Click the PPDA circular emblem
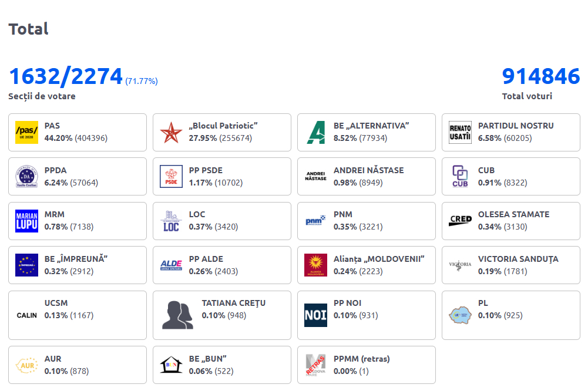Screen dimensions: 588x391 pyautogui.click(x=26, y=177)
